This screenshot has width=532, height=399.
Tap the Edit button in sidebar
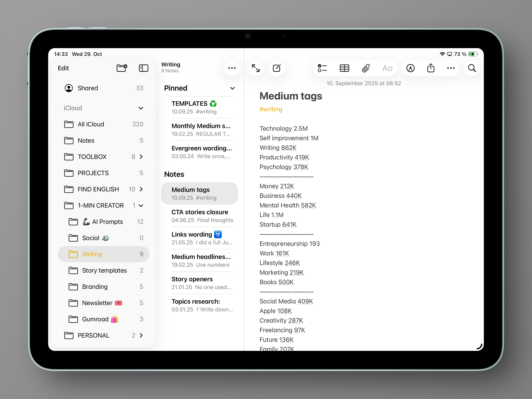tap(63, 68)
